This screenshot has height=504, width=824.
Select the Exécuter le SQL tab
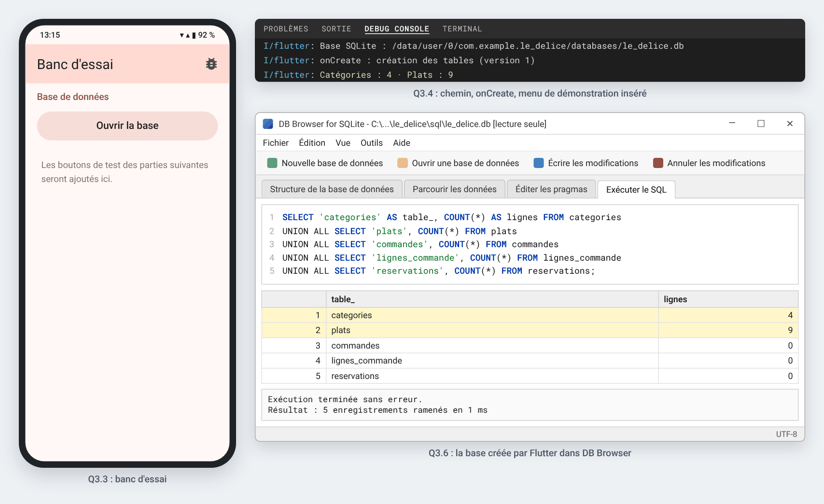coord(636,190)
